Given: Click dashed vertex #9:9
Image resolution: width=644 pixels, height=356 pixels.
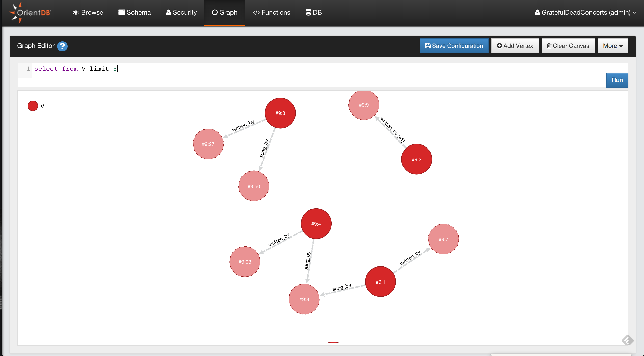Looking at the screenshot, I should [x=364, y=105].
